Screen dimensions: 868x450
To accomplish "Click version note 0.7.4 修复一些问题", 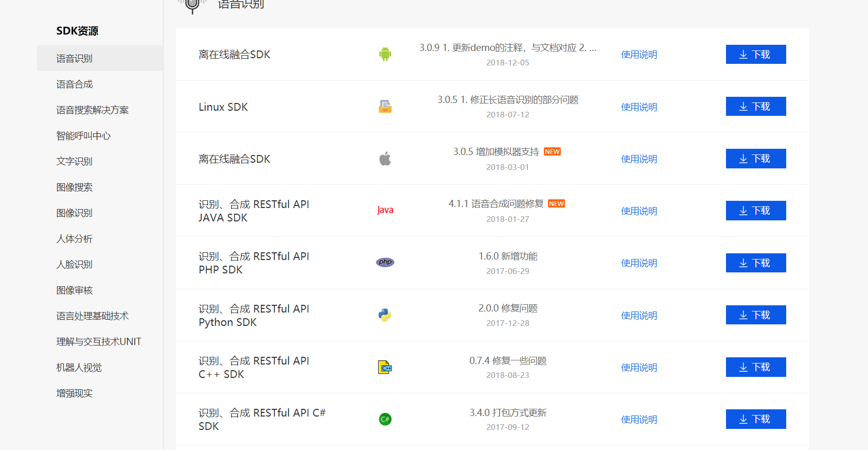I will pos(508,361).
